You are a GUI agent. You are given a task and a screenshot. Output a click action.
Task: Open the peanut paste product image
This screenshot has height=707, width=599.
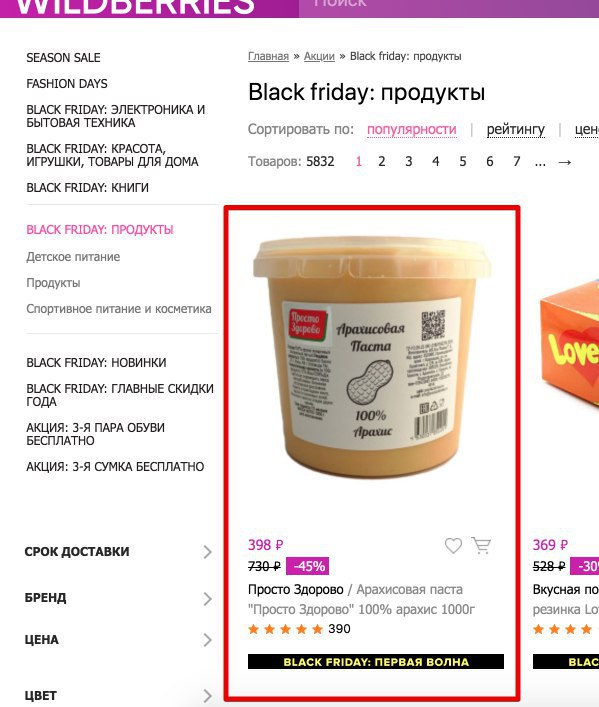click(x=372, y=356)
